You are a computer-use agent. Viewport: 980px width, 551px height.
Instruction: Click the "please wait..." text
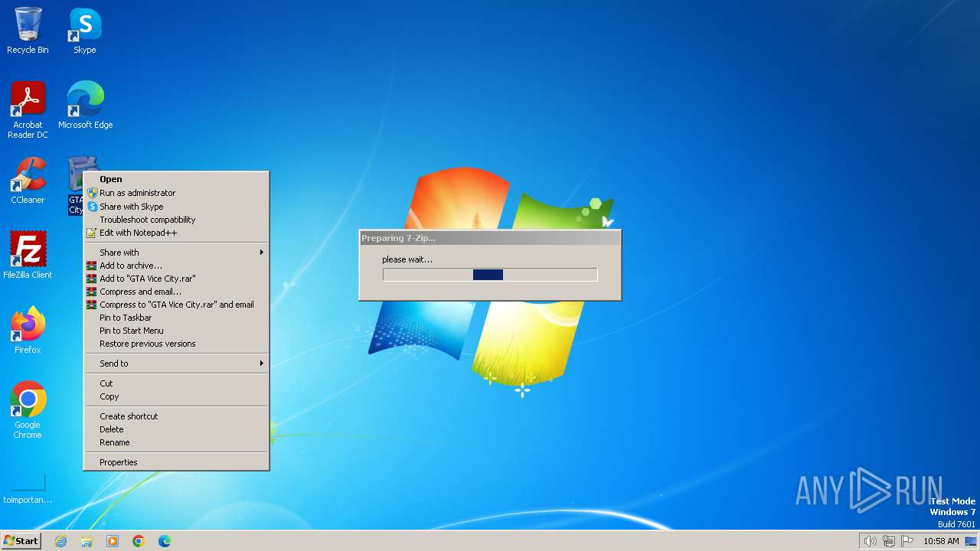click(x=407, y=259)
